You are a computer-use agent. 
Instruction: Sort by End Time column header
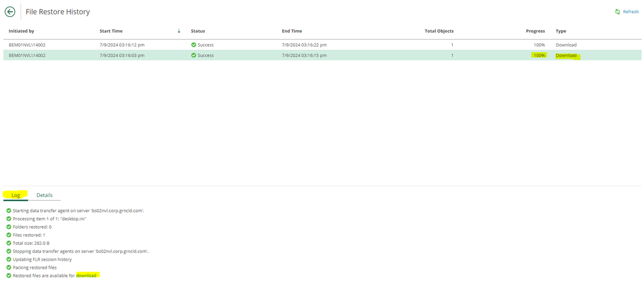pyautogui.click(x=292, y=31)
